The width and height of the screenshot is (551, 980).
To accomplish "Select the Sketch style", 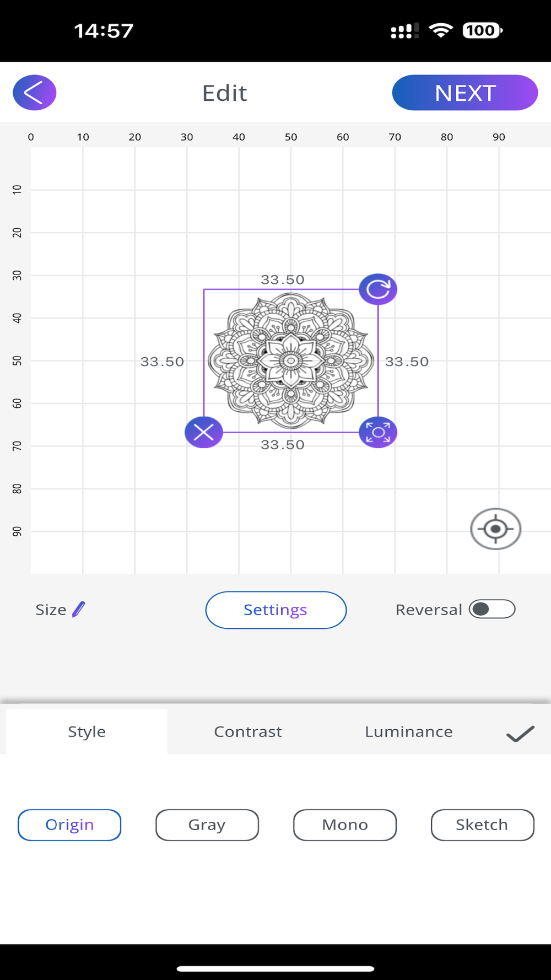I will point(482,825).
